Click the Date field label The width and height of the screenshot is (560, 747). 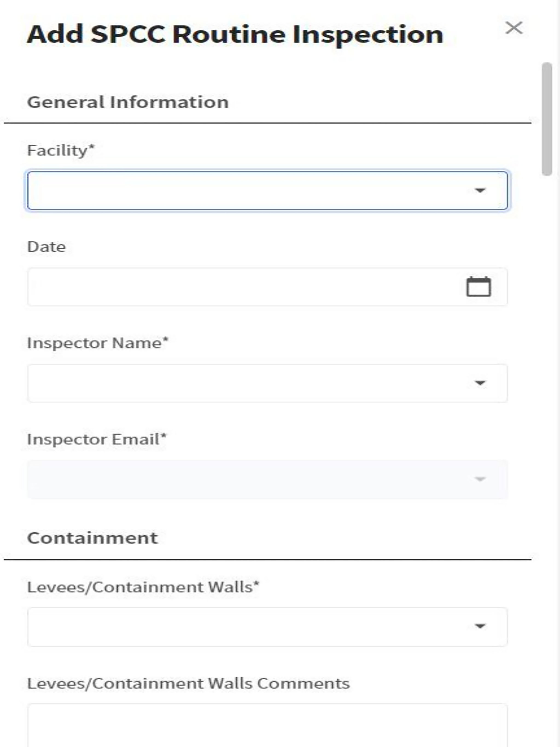[46, 247]
